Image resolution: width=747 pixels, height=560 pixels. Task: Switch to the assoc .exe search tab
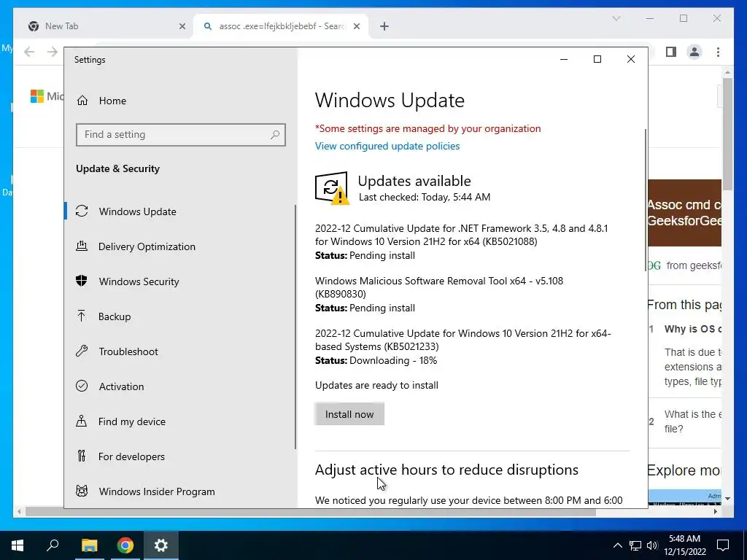(281, 27)
